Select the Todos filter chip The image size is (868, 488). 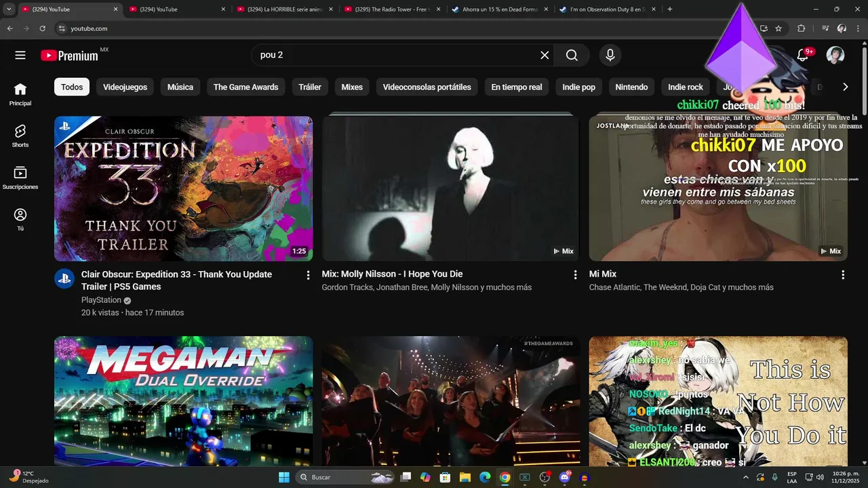[x=72, y=87]
